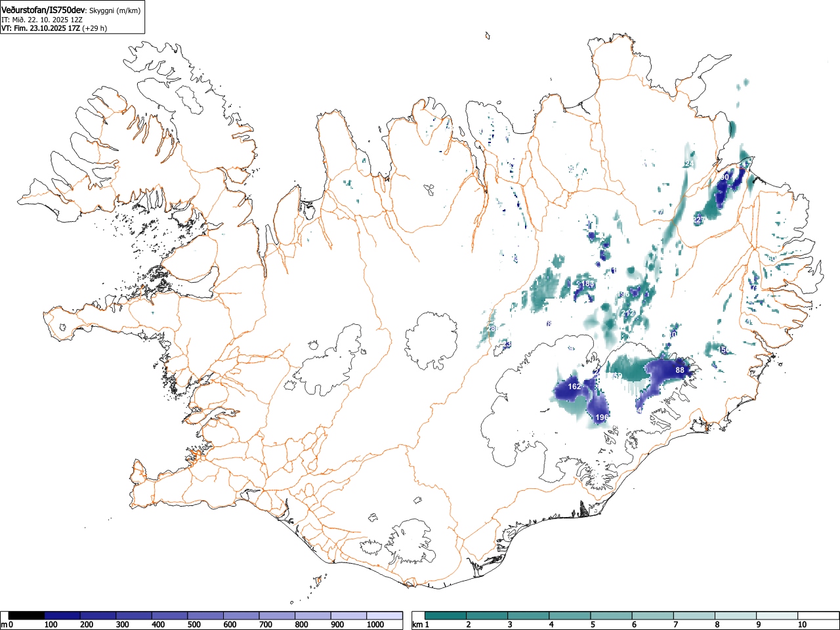The width and height of the screenshot is (840, 630).
Task: Click the "196" visibility value on the map
Action: (x=602, y=417)
